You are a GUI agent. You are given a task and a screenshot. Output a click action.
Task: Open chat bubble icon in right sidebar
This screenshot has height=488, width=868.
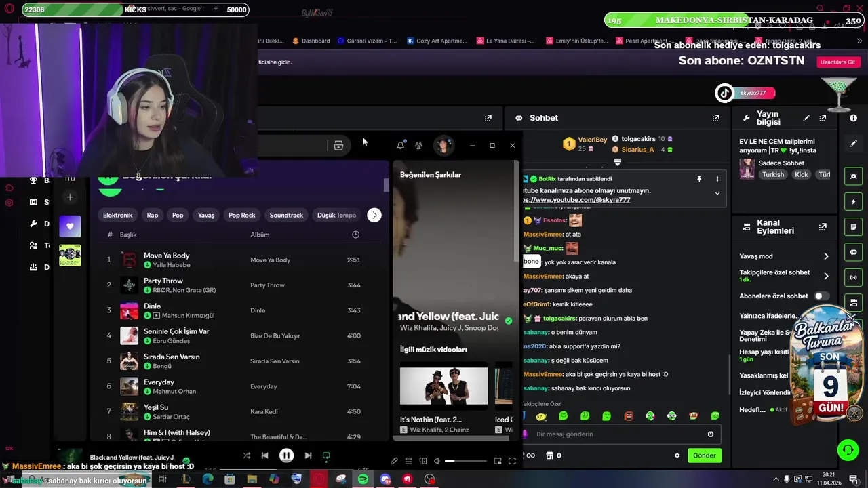pyautogui.click(x=854, y=252)
